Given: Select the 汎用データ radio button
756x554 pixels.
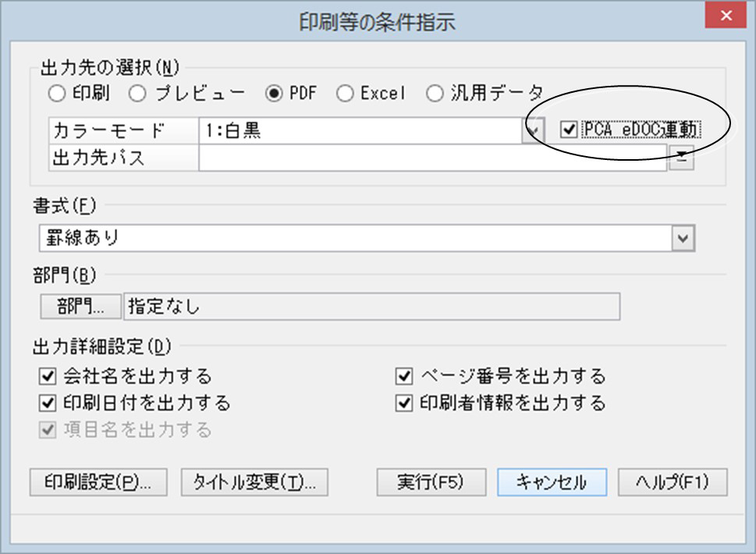Looking at the screenshot, I should pyautogui.click(x=435, y=93).
